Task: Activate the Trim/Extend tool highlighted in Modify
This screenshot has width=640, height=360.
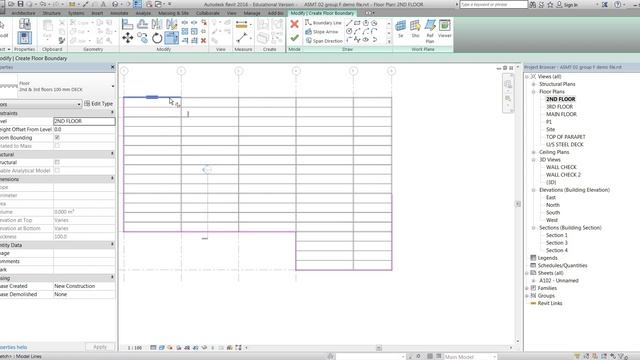Action: pyautogui.click(x=172, y=38)
